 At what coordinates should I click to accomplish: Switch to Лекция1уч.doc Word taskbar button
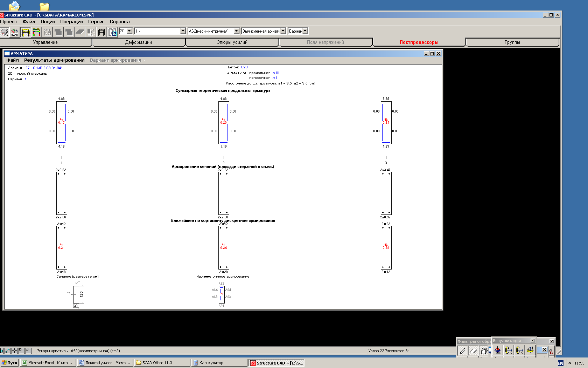tap(105, 363)
